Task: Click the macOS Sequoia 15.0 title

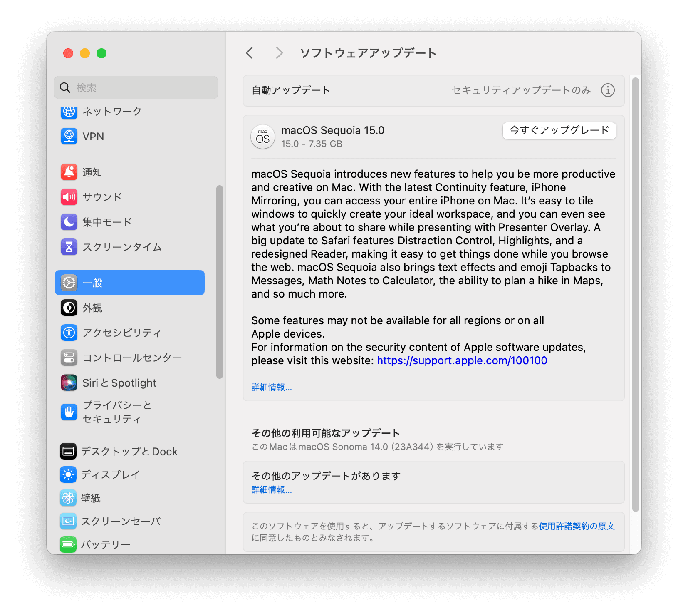Action: (x=333, y=130)
